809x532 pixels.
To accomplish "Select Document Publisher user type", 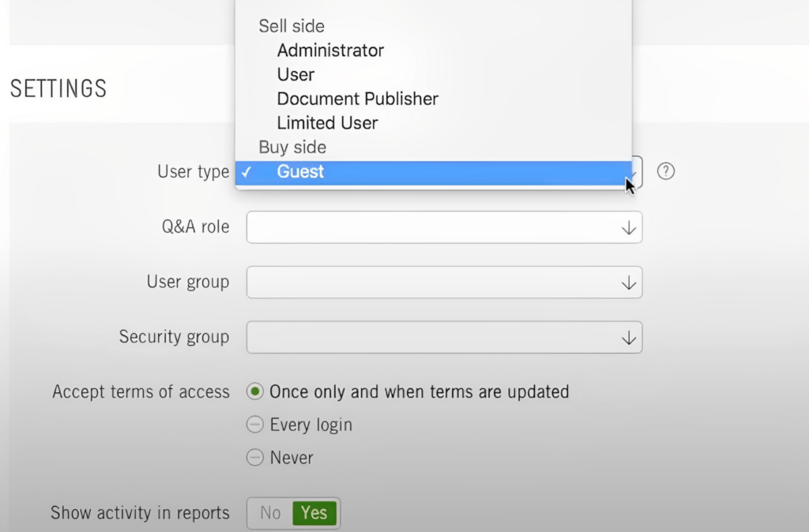I will [357, 99].
